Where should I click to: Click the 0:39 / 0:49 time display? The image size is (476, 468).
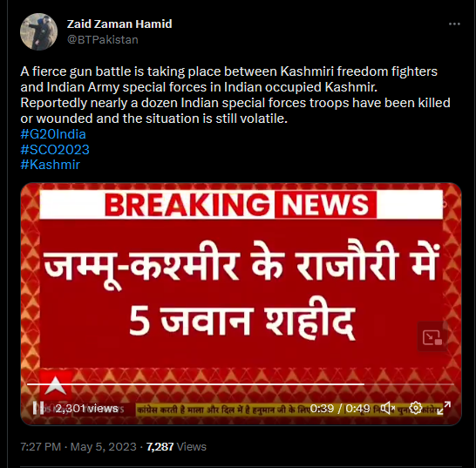pyautogui.click(x=340, y=409)
